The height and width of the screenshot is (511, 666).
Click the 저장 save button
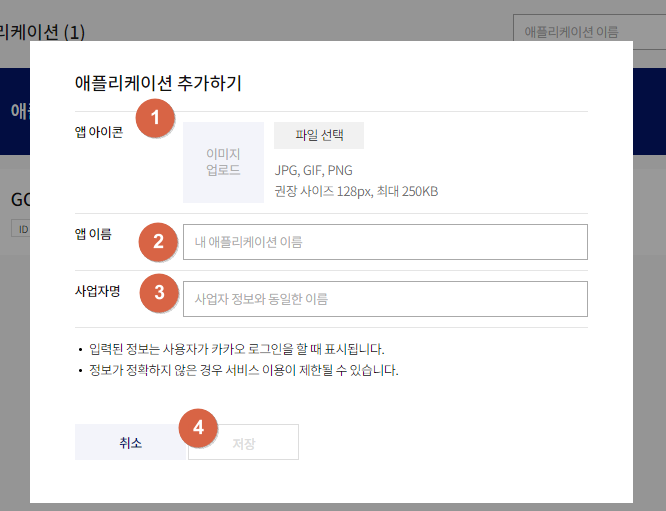coord(244,442)
